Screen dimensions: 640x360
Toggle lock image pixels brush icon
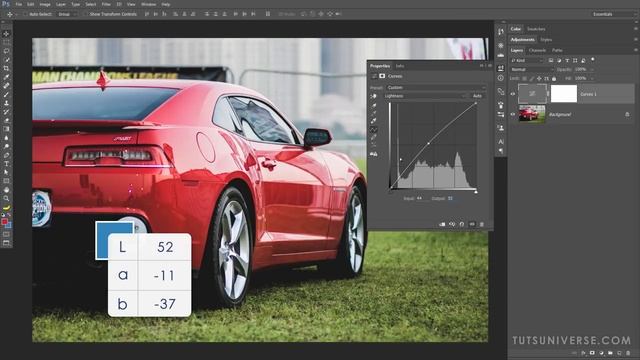[x=532, y=78]
